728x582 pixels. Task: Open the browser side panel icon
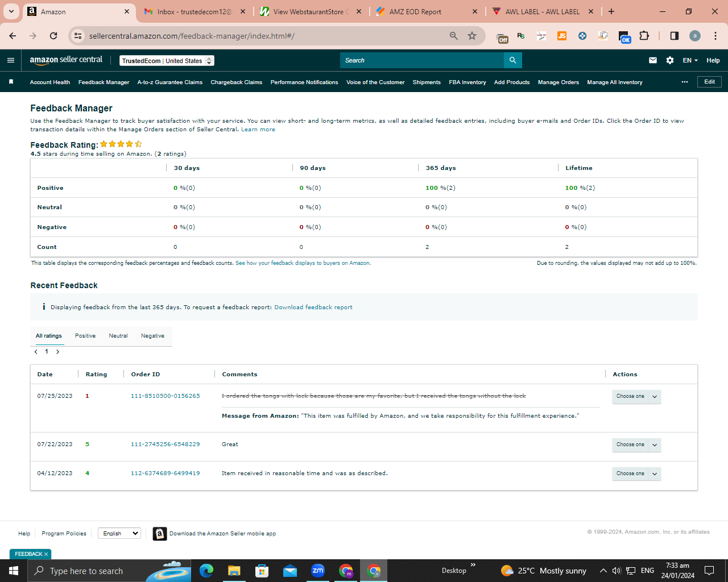(x=675, y=36)
